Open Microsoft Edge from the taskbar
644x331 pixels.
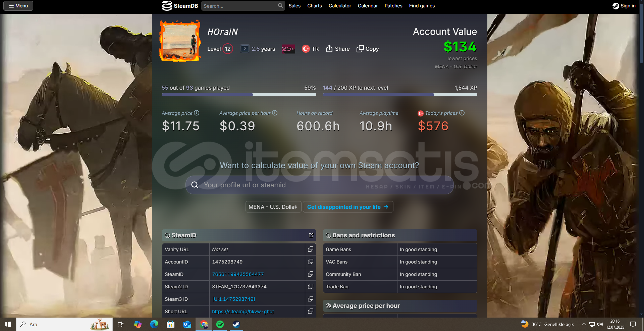[154, 324]
